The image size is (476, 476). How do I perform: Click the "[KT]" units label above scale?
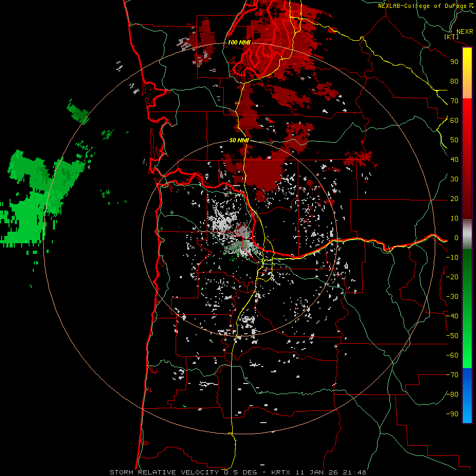click(452, 36)
